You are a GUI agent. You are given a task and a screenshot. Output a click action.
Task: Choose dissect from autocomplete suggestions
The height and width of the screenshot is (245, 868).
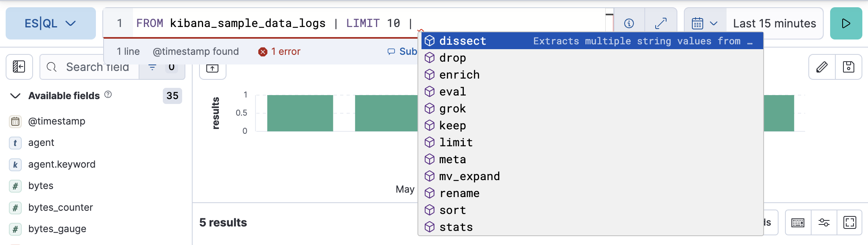(463, 41)
